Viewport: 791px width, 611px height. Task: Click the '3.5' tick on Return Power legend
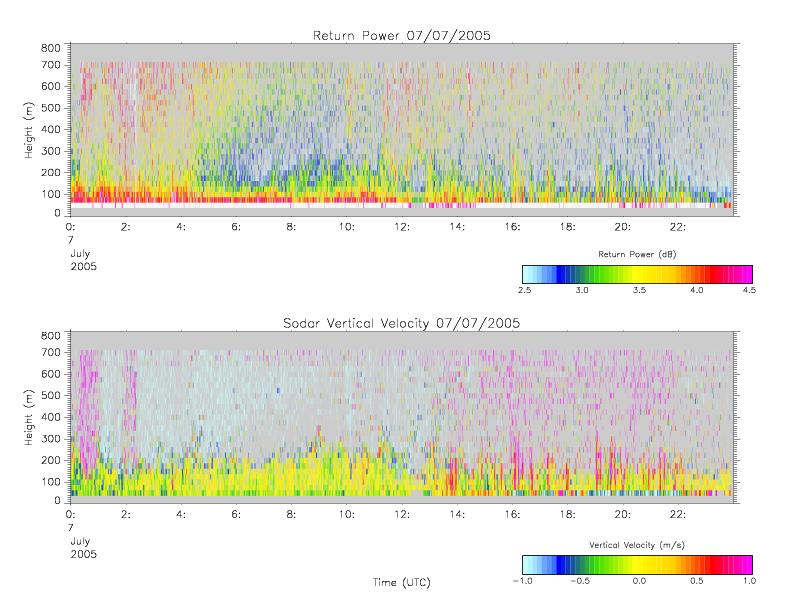point(639,290)
